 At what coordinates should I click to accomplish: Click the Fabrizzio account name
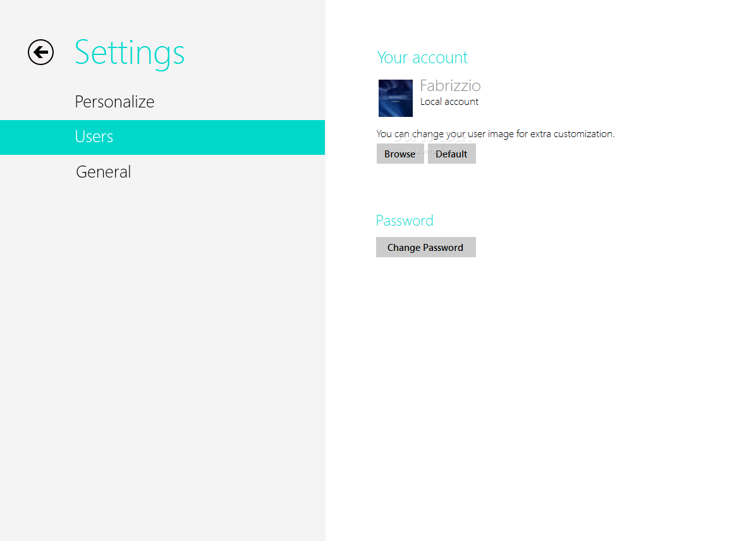coord(450,86)
